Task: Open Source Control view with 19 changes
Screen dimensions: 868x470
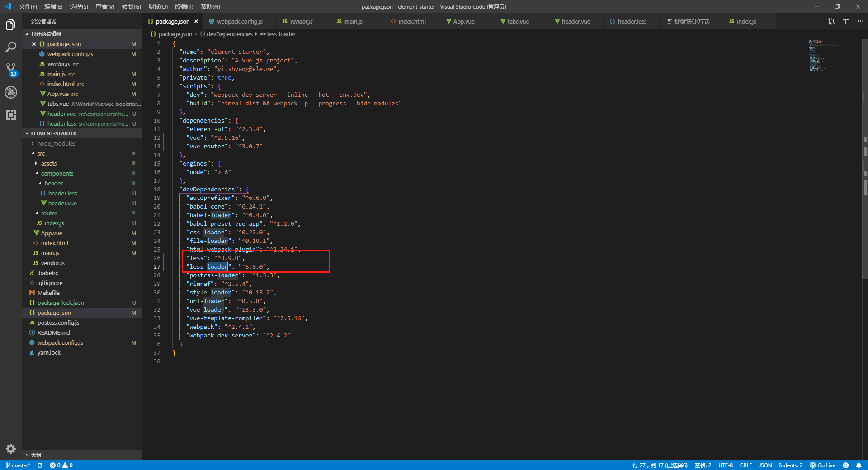Action: coord(11,70)
